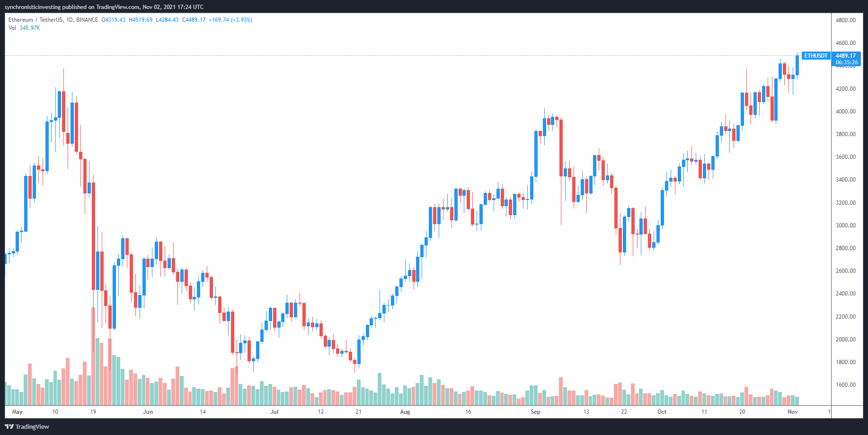This screenshot has width=868, height=435.
Task: Click the 4800.00 price axis label
Action: tap(845, 20)
